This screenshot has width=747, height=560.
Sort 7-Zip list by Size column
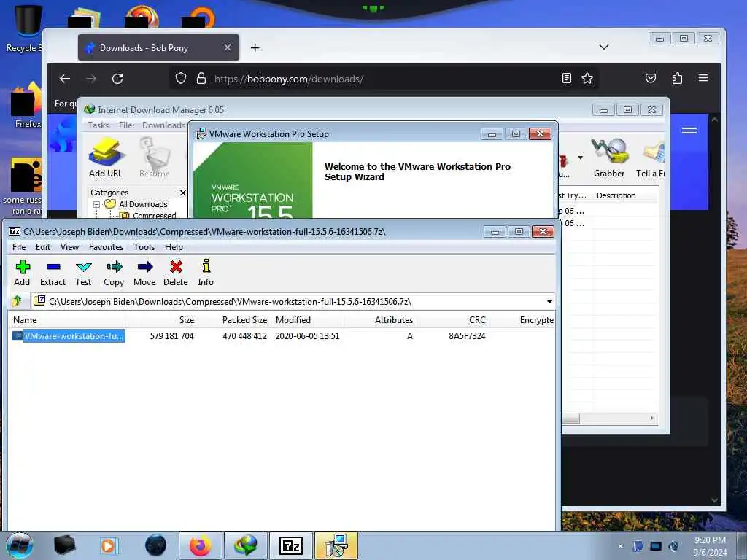pyautogui.click(x=162, y=320)
